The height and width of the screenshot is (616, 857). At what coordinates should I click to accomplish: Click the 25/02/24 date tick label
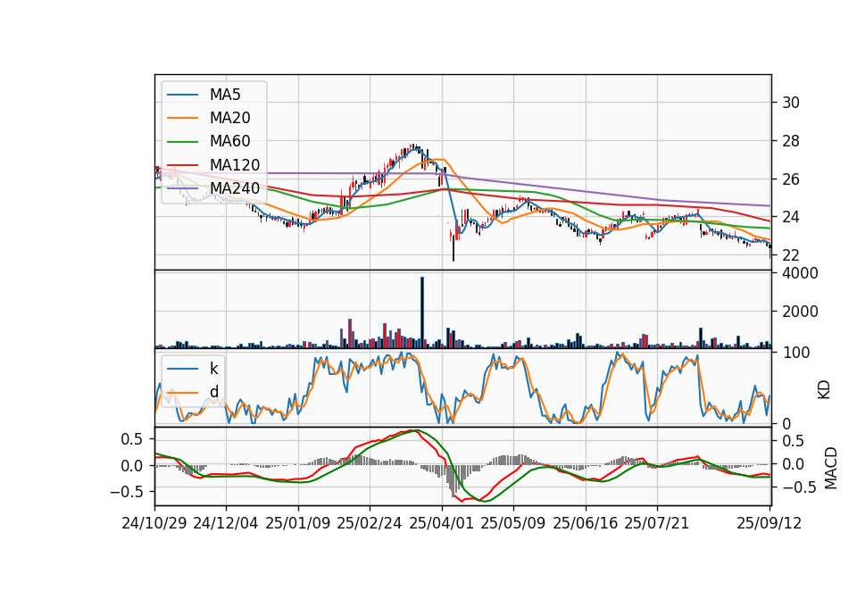(370, 523)
